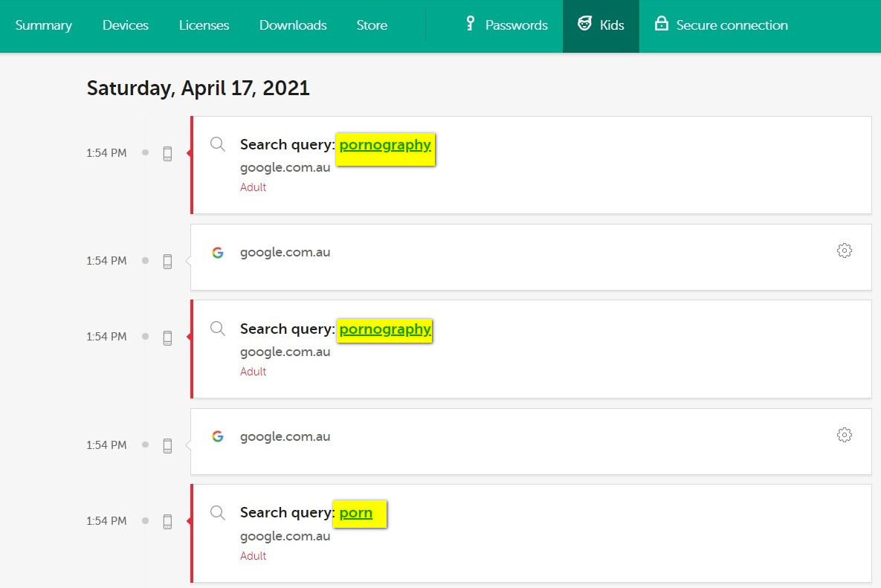
Task: Click the Google logo in first google.com.au entry
Action: [x=218, y=253]
